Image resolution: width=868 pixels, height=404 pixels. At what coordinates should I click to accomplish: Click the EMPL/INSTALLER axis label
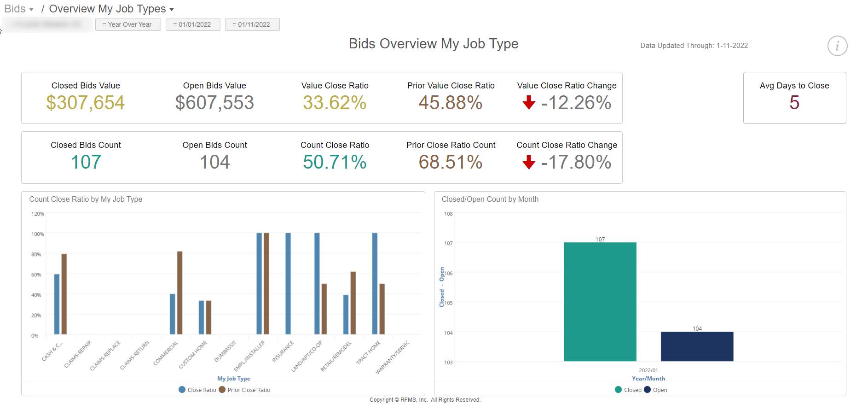pyautogui.click(x=249, y=356)
